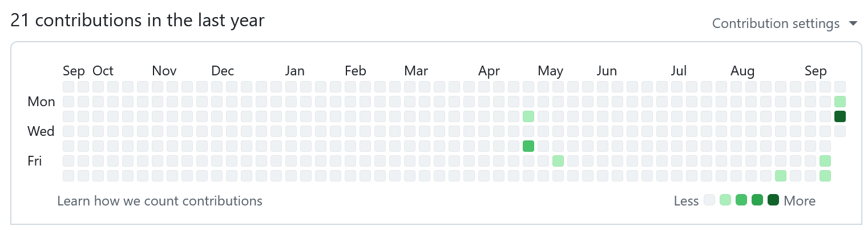Click the Jan month label above the graph
The image size is (868, 230).
295,71
